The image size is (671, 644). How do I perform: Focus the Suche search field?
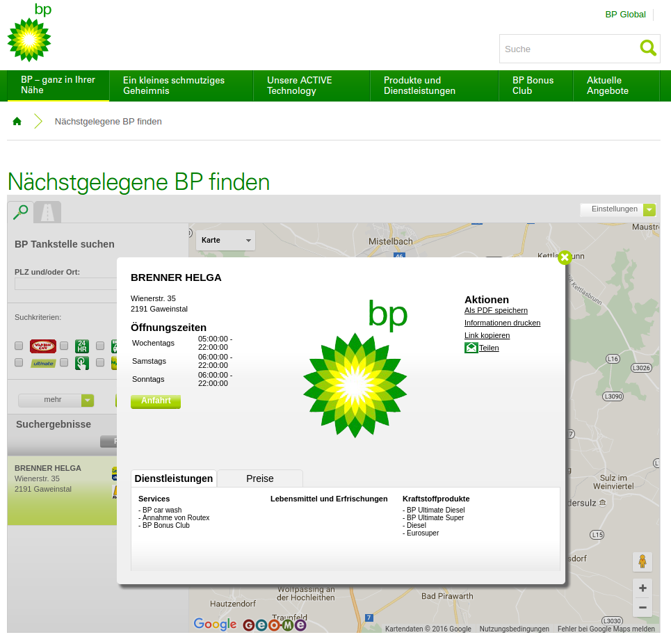(x=569, y=49)
